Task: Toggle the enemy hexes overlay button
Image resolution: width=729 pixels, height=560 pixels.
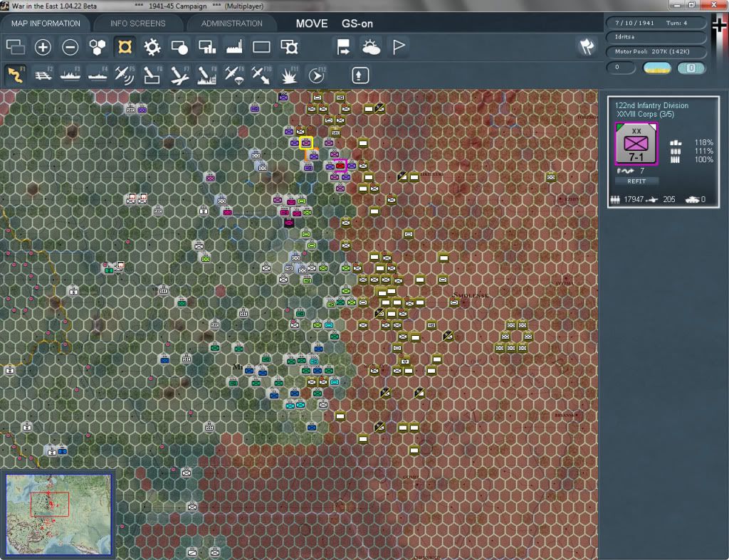Action: pos(125,47)
